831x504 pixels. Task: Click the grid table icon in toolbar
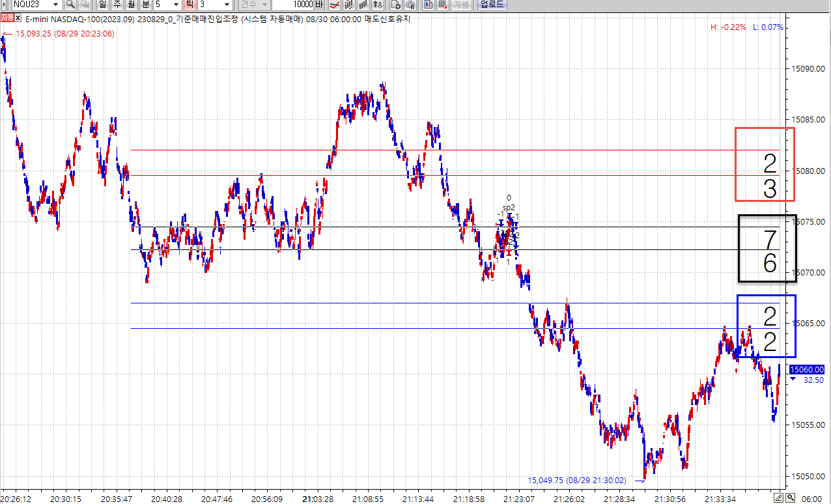tap(443, 5)
